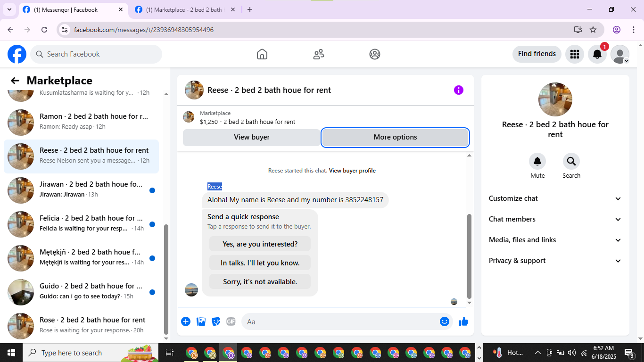Reload the page in browser
Viewport: 644px width, 362px height.
point(44,30)
